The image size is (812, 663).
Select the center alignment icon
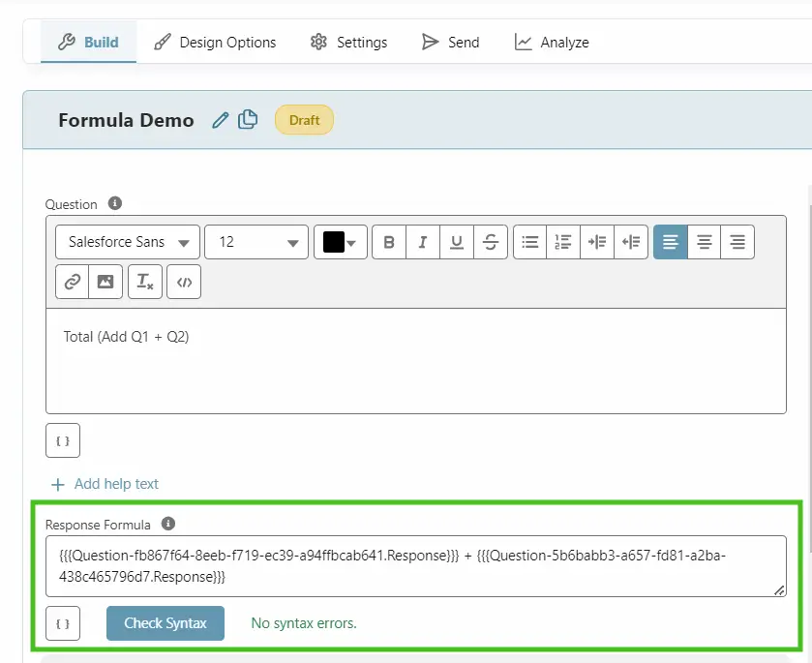(704, 242)
